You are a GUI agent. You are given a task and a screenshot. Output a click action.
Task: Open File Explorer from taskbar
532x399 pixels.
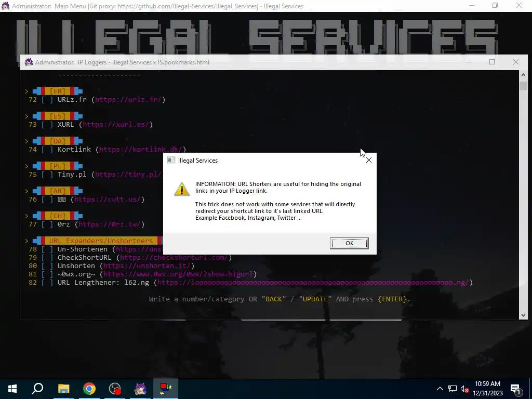point(63,389)
